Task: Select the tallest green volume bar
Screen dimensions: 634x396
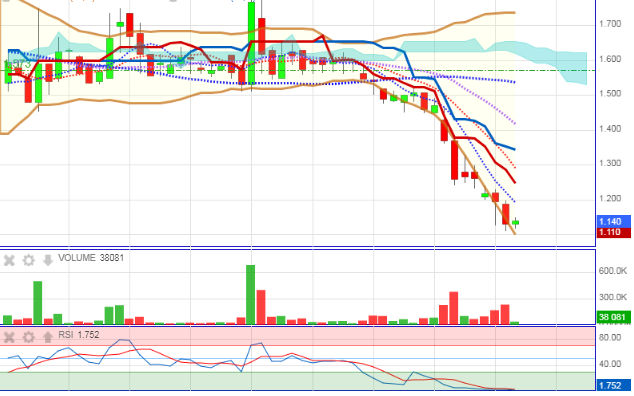Action: pos(251,294)
